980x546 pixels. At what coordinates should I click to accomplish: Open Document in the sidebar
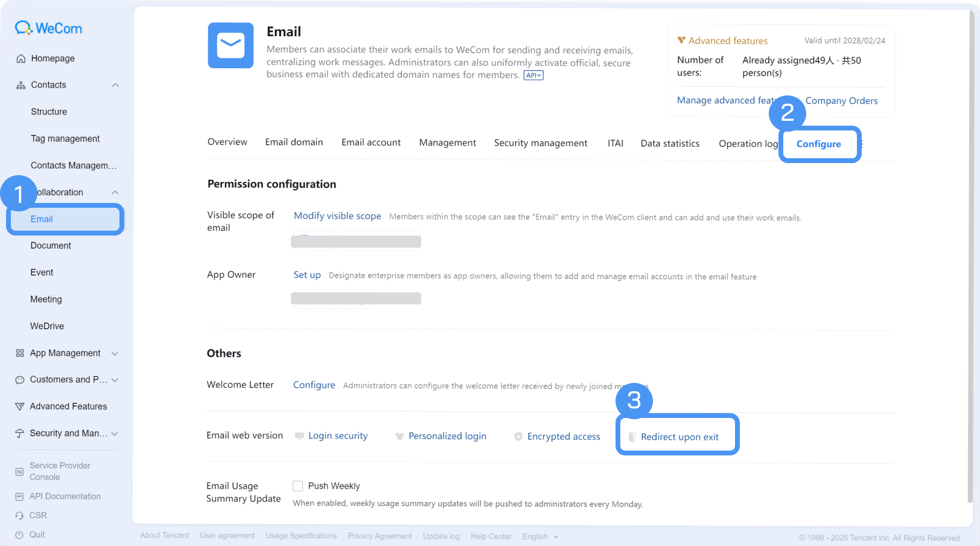pos(51,246)
